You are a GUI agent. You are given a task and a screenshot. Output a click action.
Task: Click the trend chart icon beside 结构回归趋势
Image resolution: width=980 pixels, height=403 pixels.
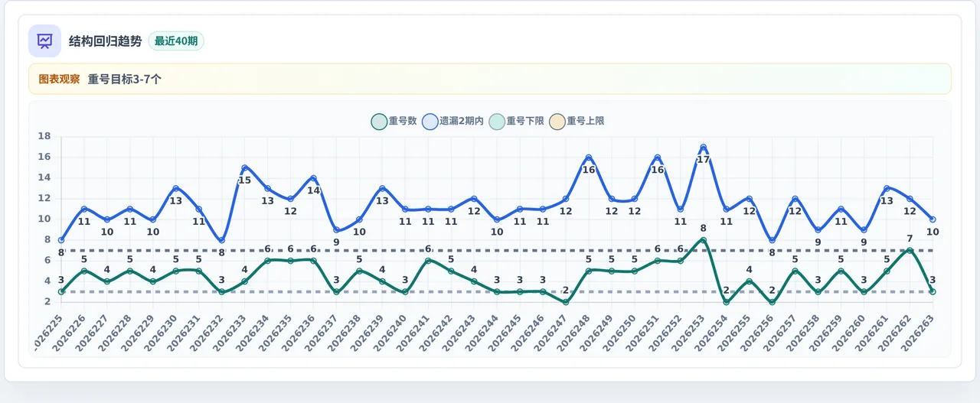pyautogui.click(x=44, y=41)
